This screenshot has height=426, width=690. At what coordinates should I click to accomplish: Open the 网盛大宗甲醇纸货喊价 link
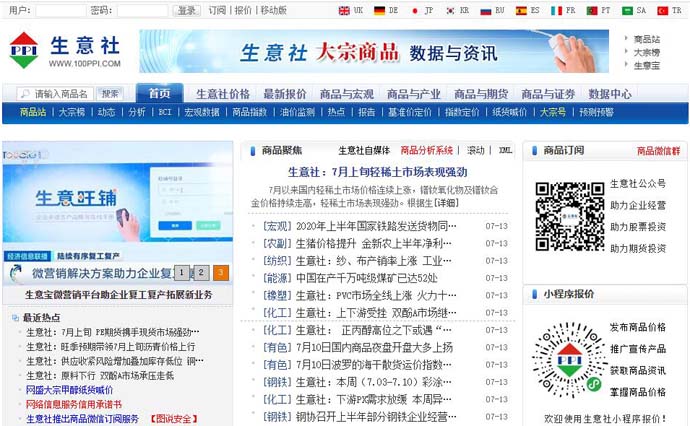(70, 390)
